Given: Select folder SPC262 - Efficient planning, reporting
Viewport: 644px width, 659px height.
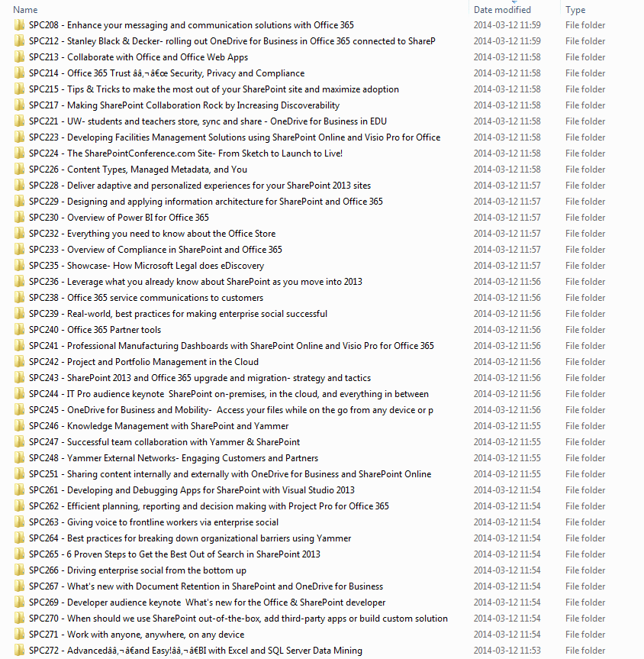Looking at the screenshot, I should click(x=209, y=506).
